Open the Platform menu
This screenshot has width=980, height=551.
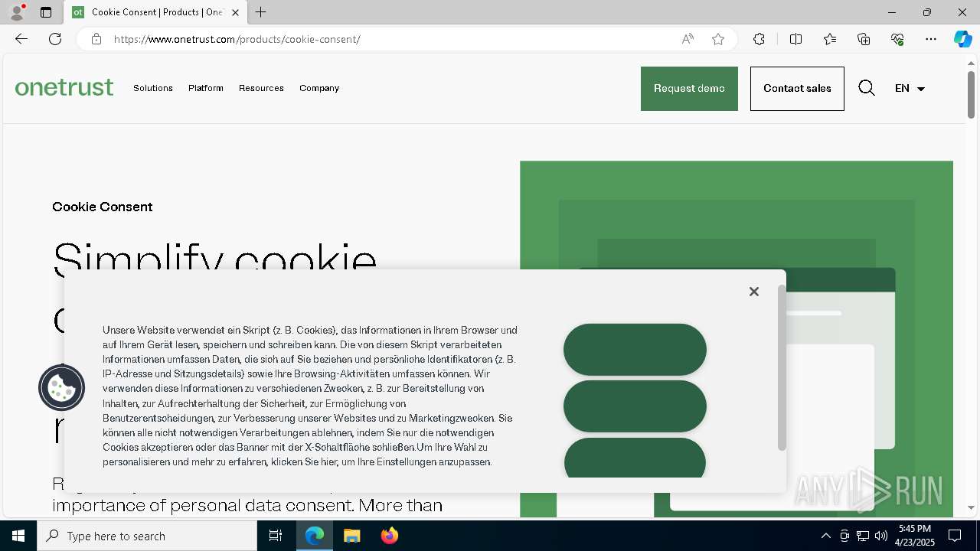click(206, 88)
